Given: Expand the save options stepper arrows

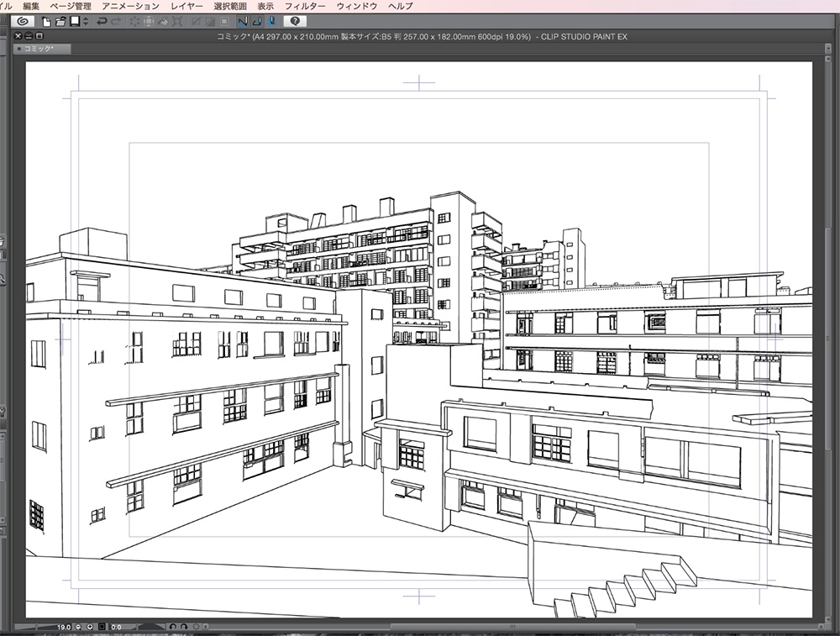Looking at the screenshot, I should click(x=86, y=22).
